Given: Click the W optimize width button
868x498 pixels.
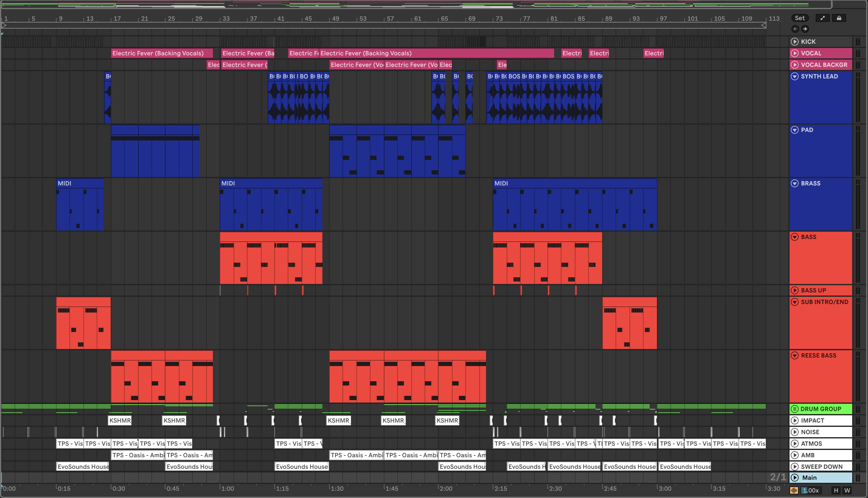Looking at the screenshot, I should coord(847,490).
